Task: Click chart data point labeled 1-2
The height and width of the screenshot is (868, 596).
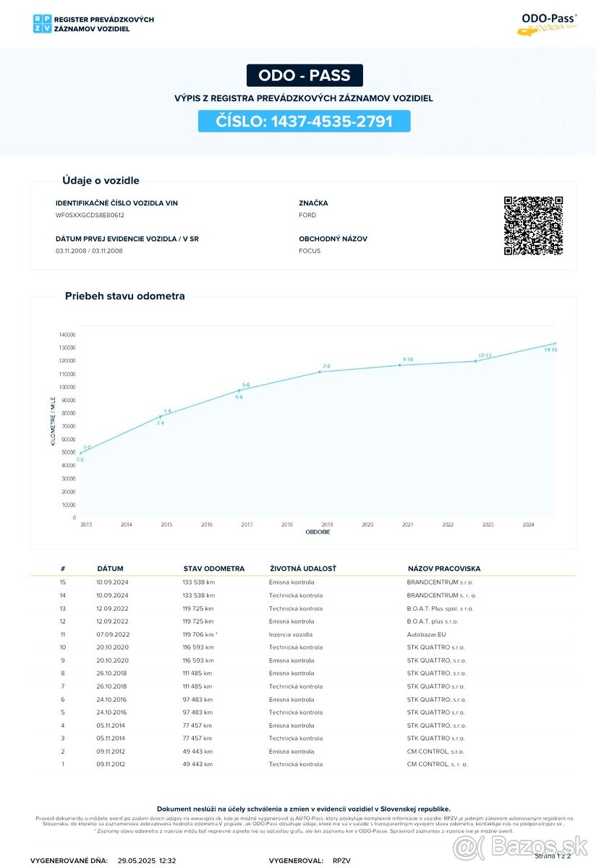Action: (80, 454)
